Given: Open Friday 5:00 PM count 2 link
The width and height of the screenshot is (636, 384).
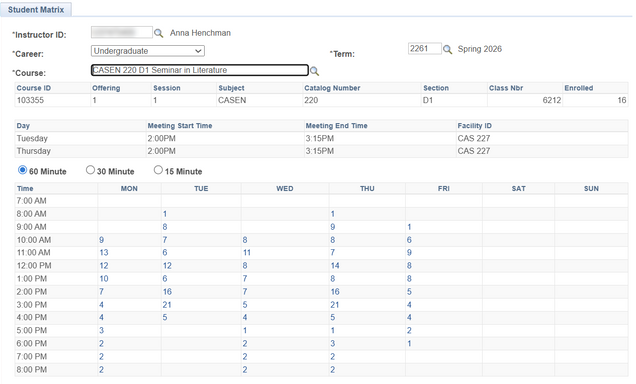Looking at the screenshot, I should click(409, 330).
